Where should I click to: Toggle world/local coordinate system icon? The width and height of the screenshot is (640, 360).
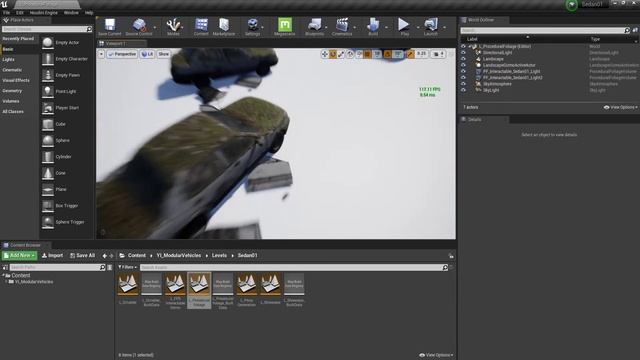tap(350, 54)
